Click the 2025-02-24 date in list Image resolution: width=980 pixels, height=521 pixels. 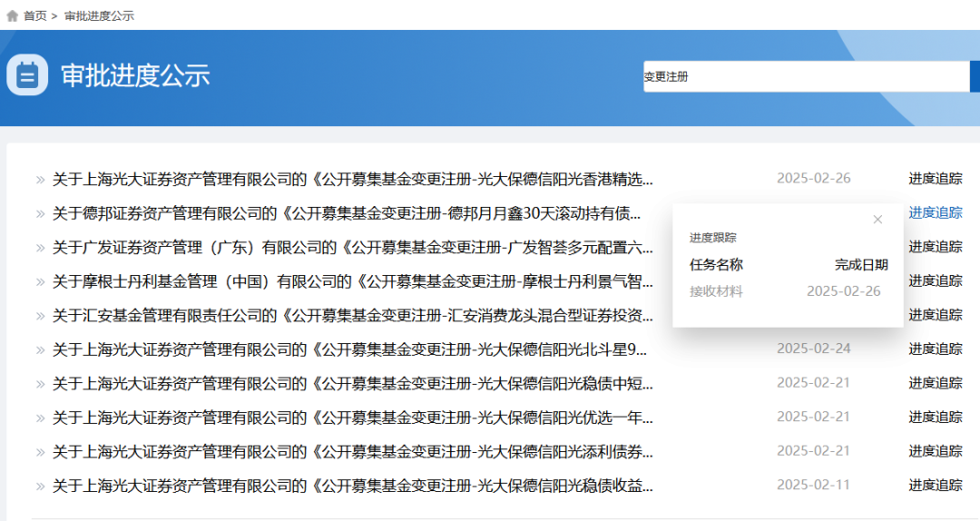[814, 349]
